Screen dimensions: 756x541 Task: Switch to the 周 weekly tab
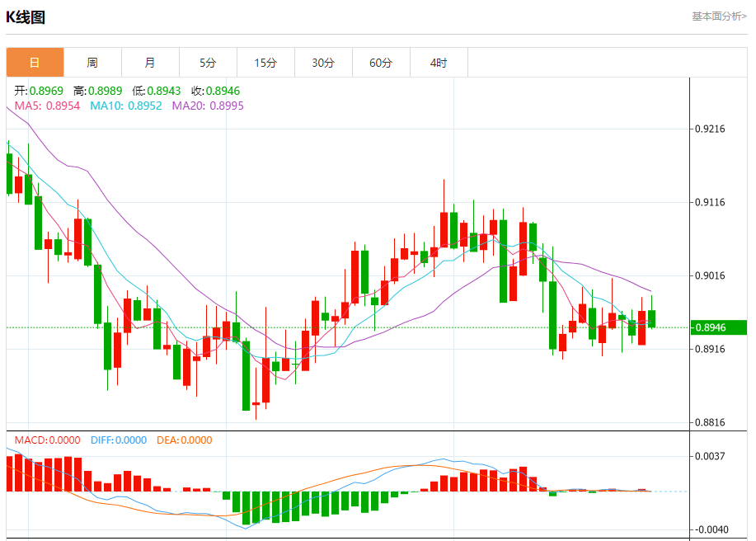click(x=92, y=63)
